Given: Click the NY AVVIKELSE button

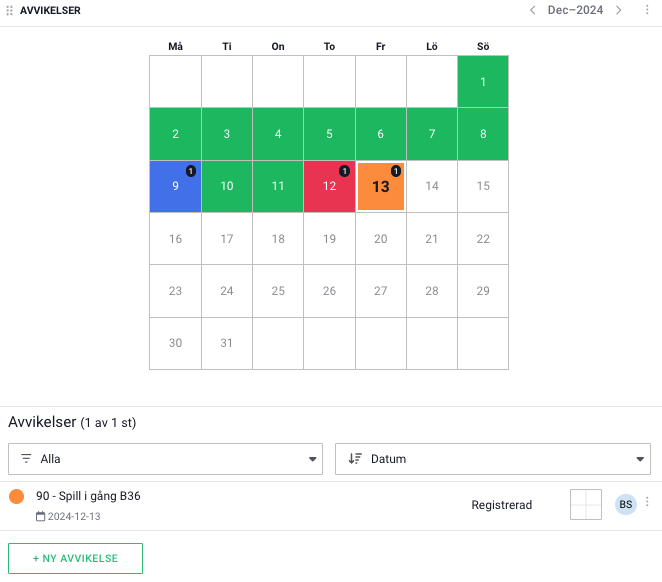Looking at the screenshot, I should (x=75, y=558).
